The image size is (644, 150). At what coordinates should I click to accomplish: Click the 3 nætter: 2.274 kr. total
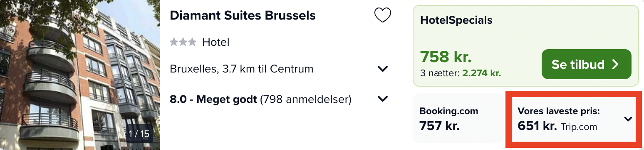tap(461, 73)
